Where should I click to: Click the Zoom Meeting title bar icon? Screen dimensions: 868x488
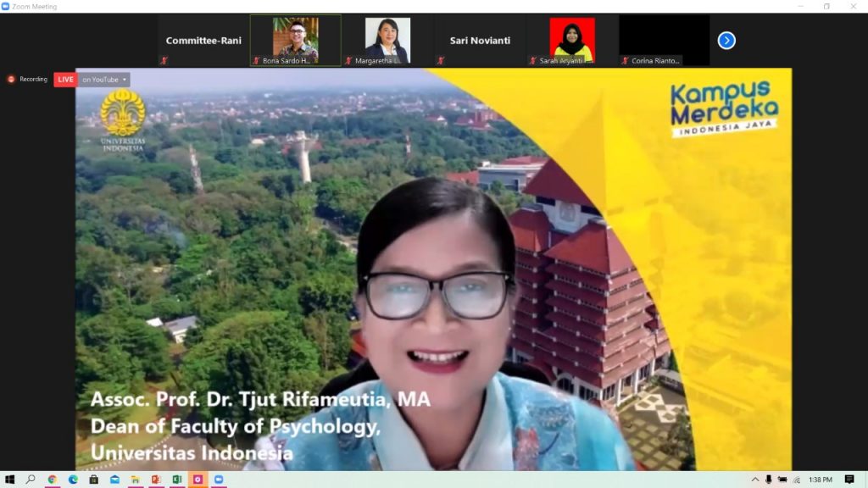pyautogui.click(x=6, y=7)
